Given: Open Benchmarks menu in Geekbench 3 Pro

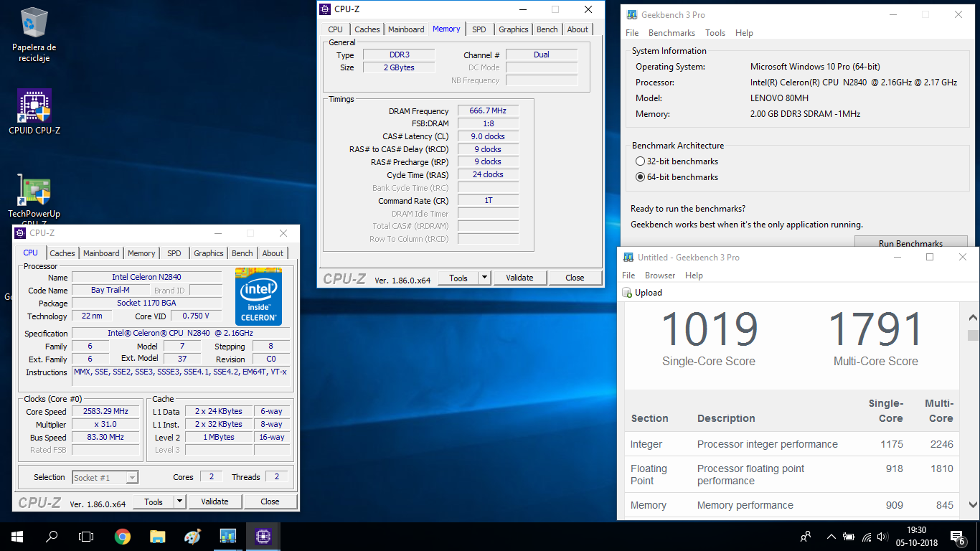Looking at the screenshot, I should [x=672, y=33].
